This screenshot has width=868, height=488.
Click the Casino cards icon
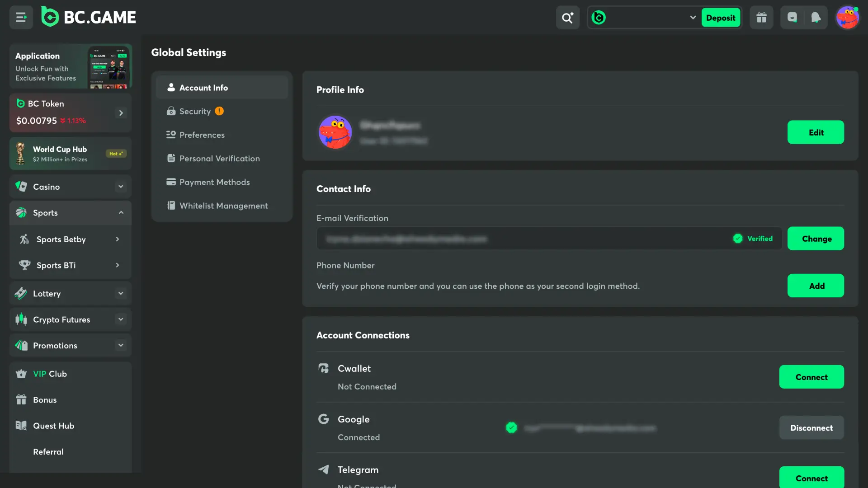[x=21, y=187]
